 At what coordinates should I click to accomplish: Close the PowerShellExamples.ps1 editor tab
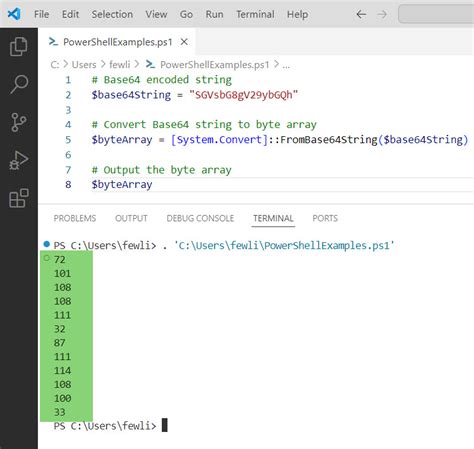point(184,42)
